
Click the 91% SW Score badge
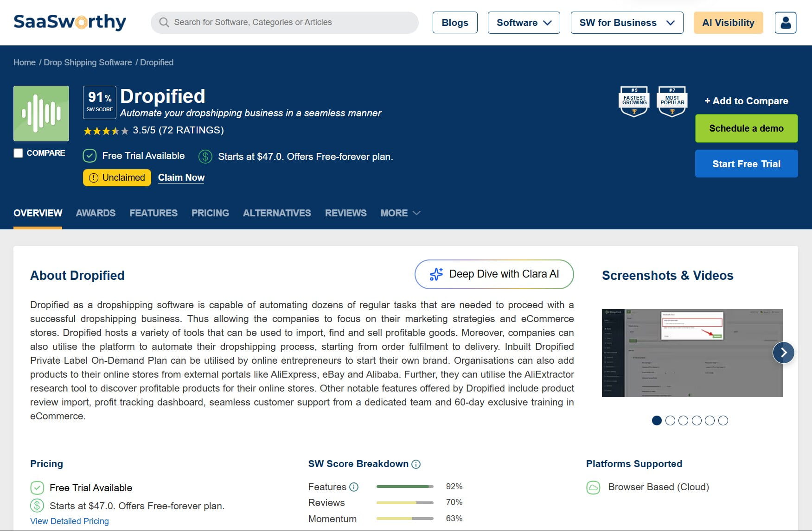(x=100, y=102)
